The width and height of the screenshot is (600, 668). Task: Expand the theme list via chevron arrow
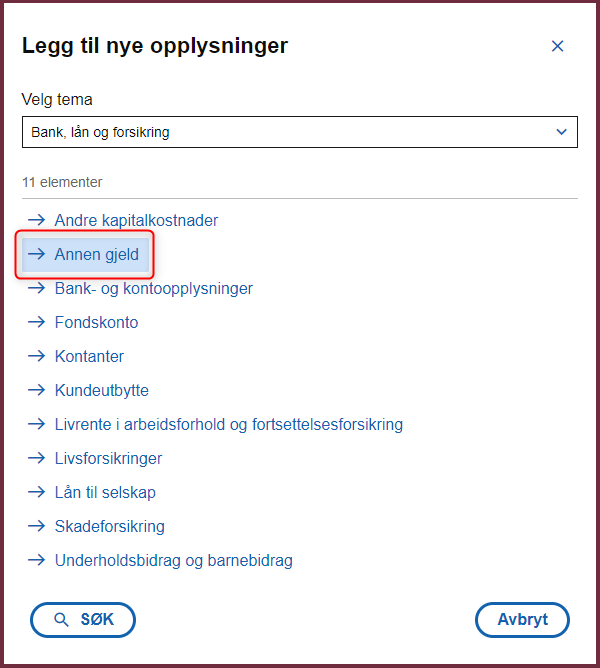pos(562,132)
